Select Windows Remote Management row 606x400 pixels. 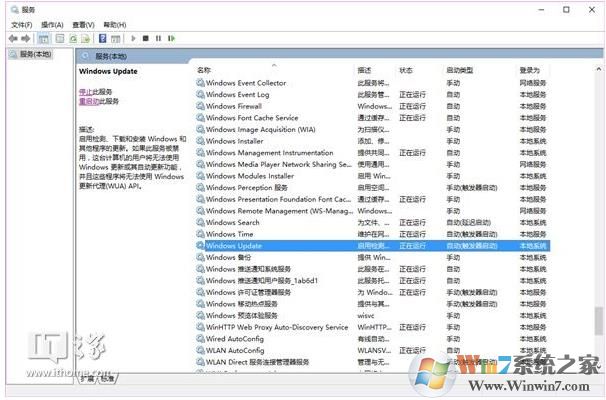coord(373,211)
